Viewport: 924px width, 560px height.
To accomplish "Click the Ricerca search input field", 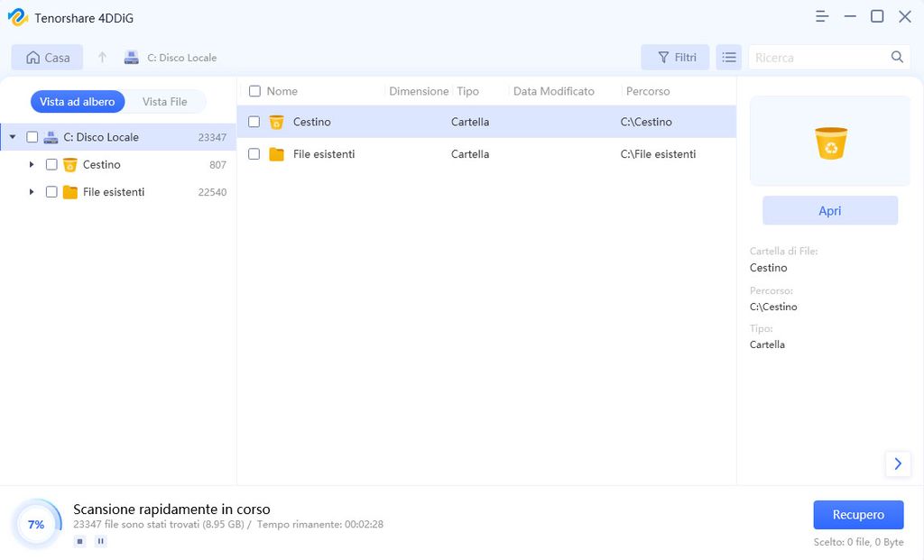I will point(817,58).
